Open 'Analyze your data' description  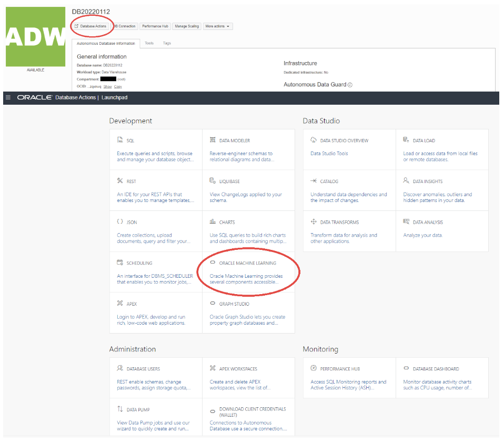pos(423,235)
